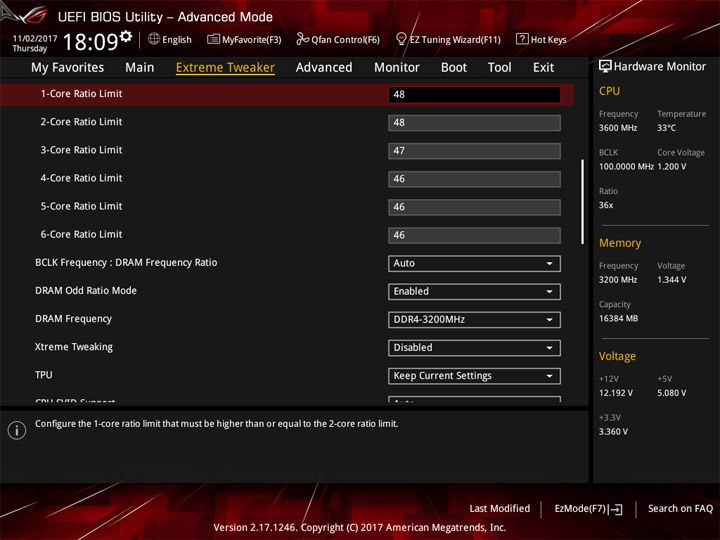Click the 18:09 clock display
Image resolution: width=720 pixels, height=540 pixels.
tap(90, 42)
